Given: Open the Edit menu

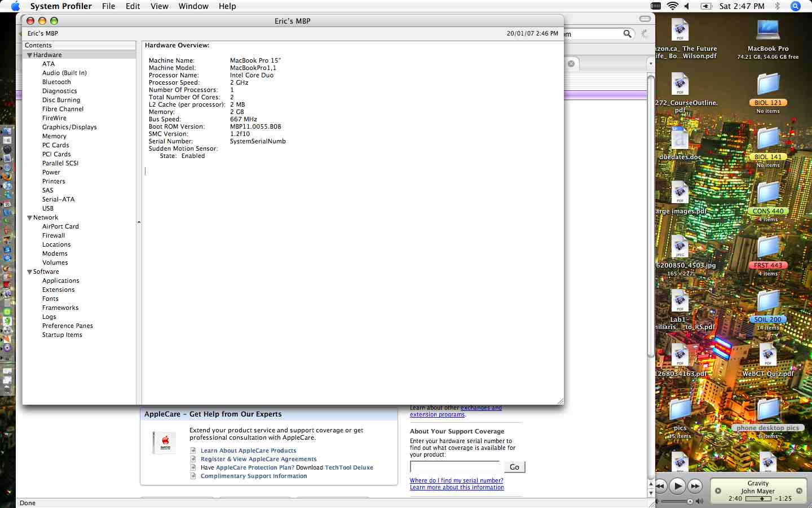Looking at the screenshot, I should click(x=133, y=6).
